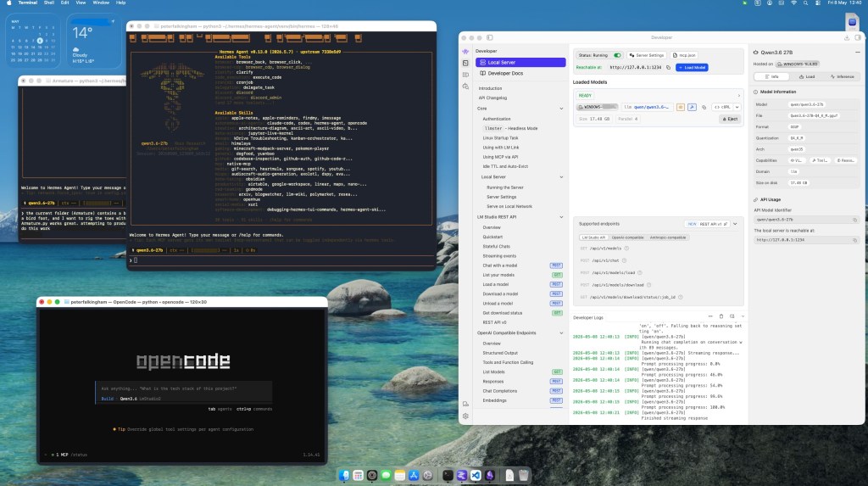
Task: Open the REST API v1 docs link
Action: click(708, 224)
